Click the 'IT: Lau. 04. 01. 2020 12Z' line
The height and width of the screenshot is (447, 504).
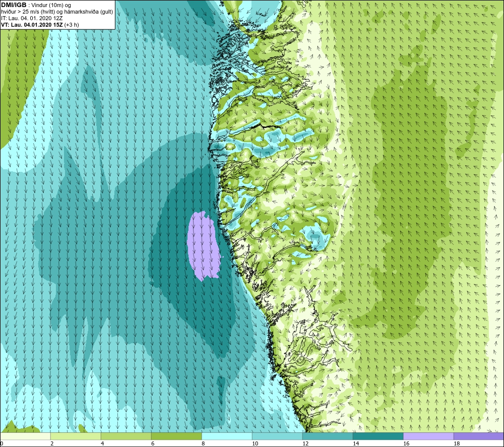pos(31,18)
